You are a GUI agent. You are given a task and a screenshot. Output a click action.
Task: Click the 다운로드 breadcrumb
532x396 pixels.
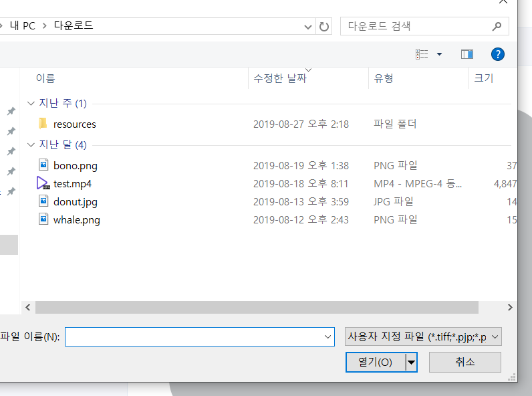74,26
